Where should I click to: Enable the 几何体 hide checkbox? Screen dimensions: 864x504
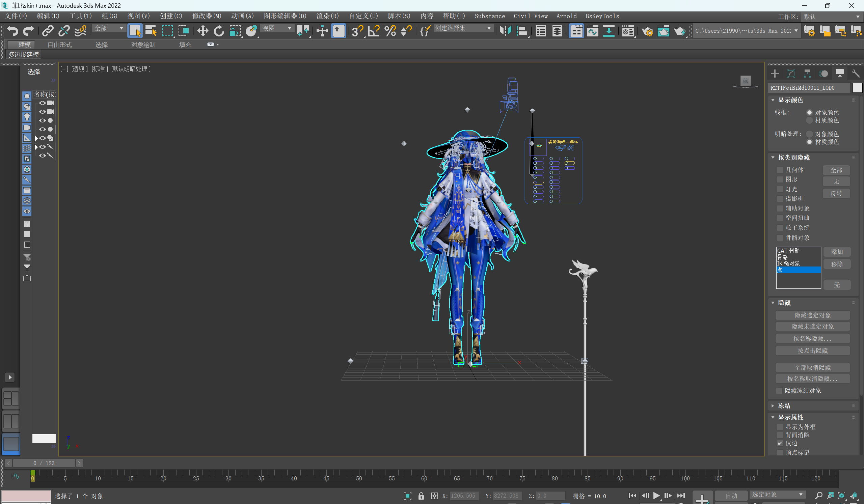click(x=780, y=170)
